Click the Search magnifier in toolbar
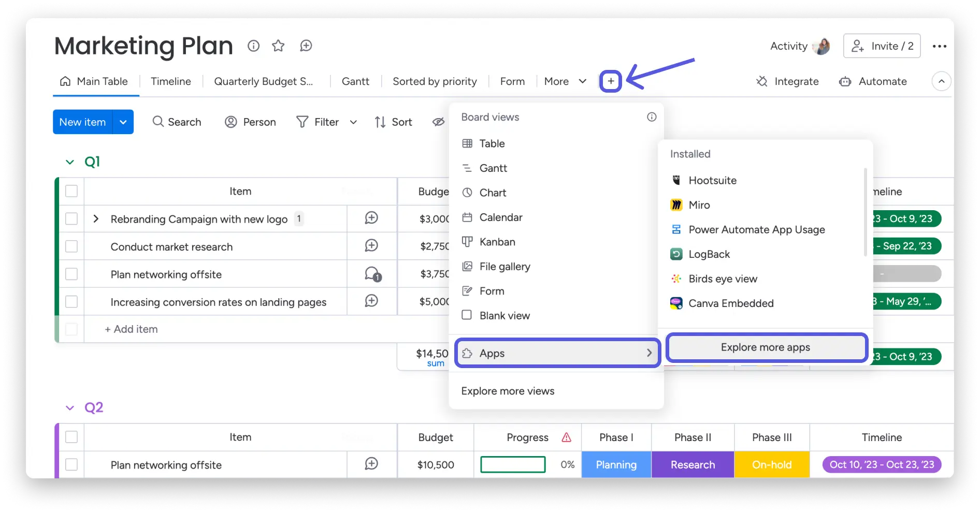Image resolution: width=980 pixels, height=512 pixels. [x=158, y=122]
